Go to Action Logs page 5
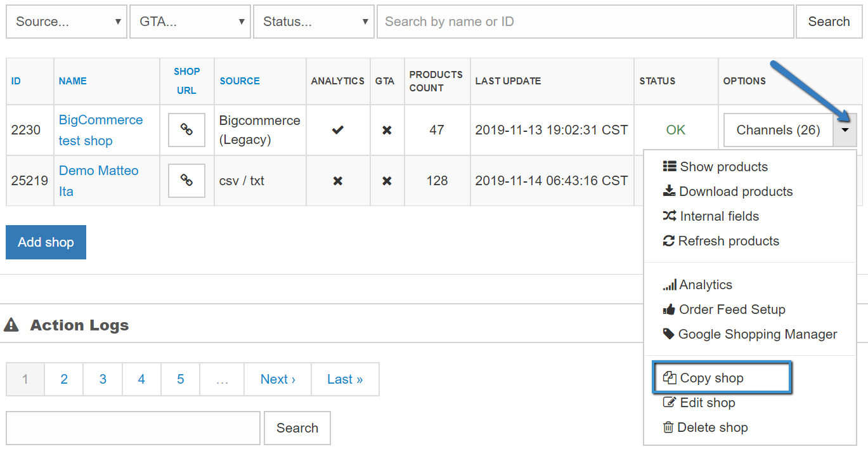The height and width of the screenshot is (449, 868). (181, 379)
